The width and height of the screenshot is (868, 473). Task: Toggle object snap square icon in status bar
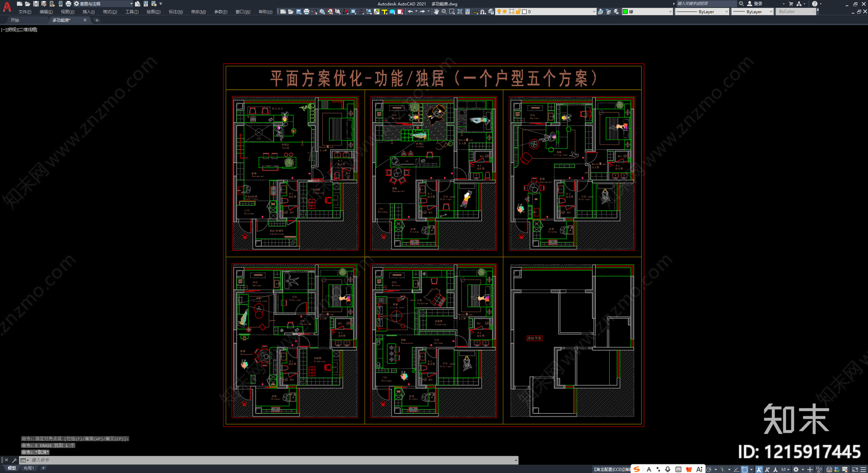click(745, 469)
